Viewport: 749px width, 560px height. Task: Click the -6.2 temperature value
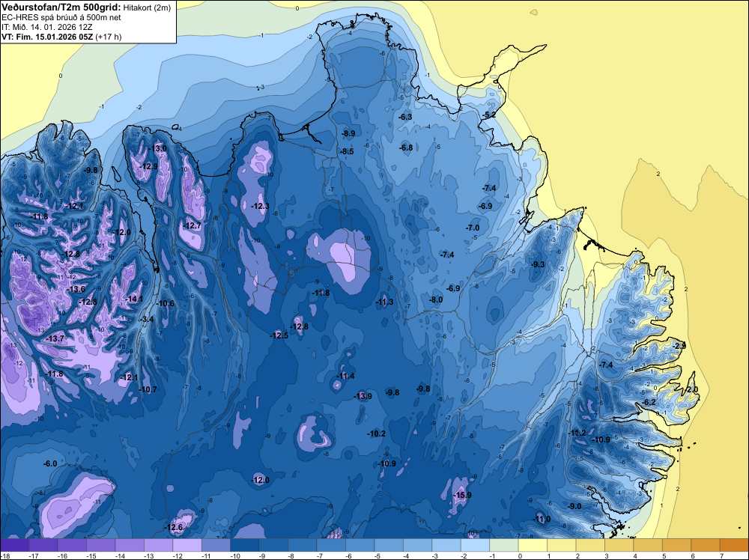pyautogui.click(x=649, y=403)
